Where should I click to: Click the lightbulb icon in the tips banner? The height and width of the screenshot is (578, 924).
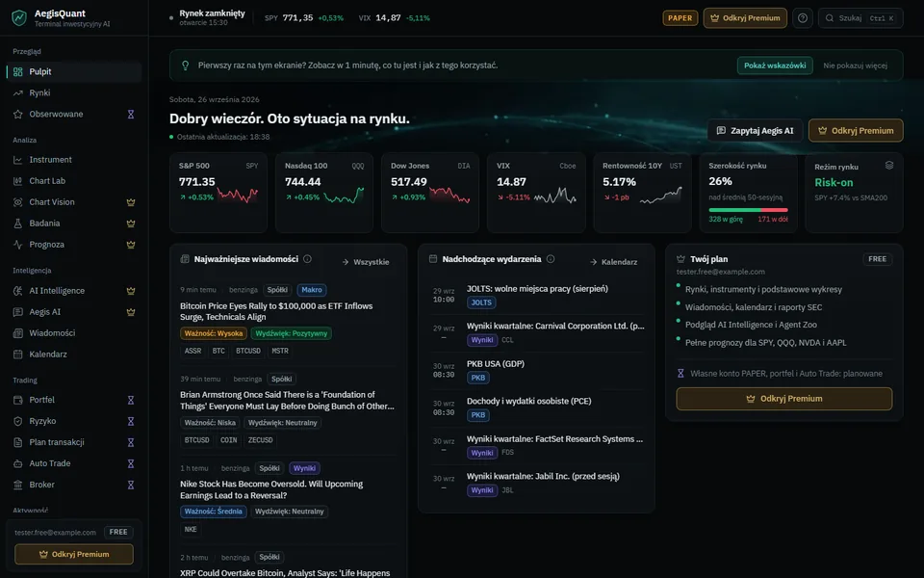(185, 66)
